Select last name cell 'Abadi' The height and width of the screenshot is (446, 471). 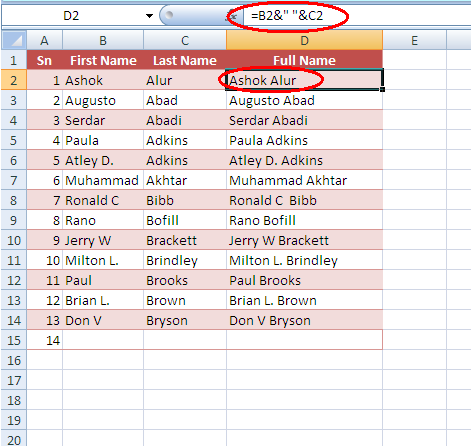185,120
